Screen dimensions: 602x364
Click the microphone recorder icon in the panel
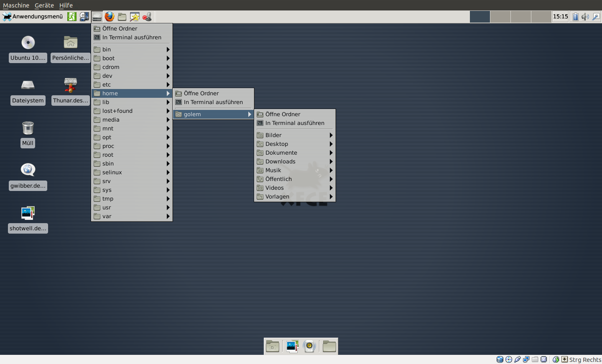(x=147, y=17)
